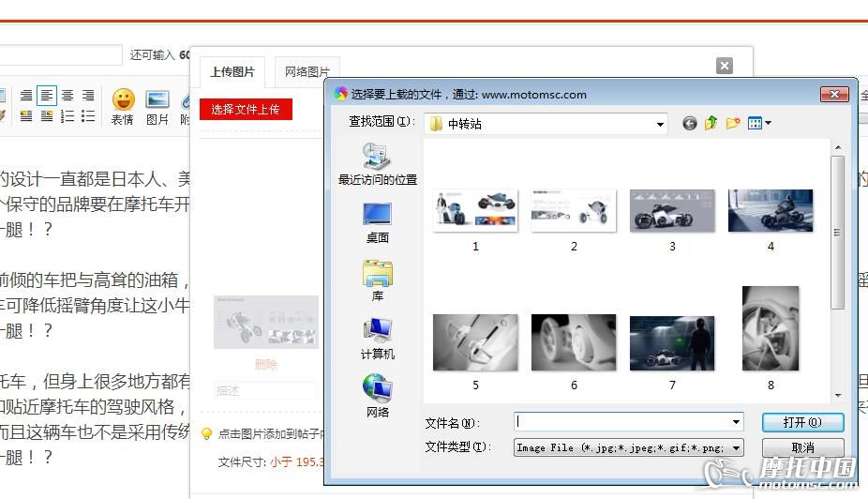Open the 文件类型 Image File dropdown
The height and width of the screenshot is (499, 868).
736,448
